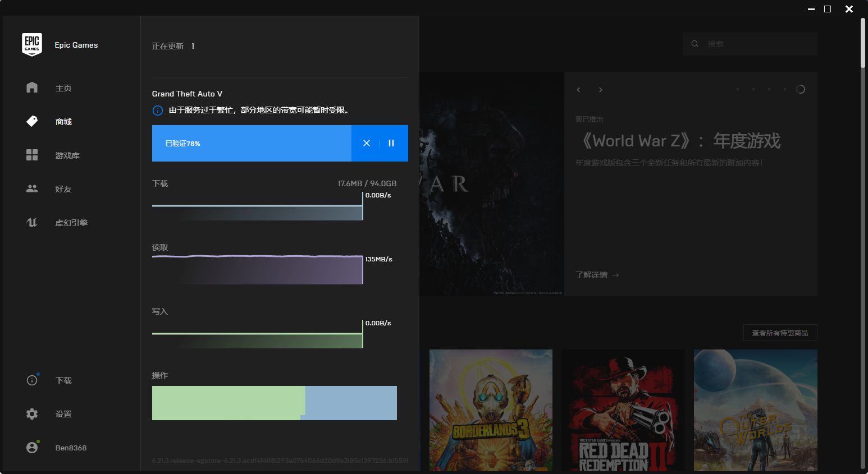
Task: Click the Unreal Engine icon (虚幻引擎)
Action: (32, 222)
